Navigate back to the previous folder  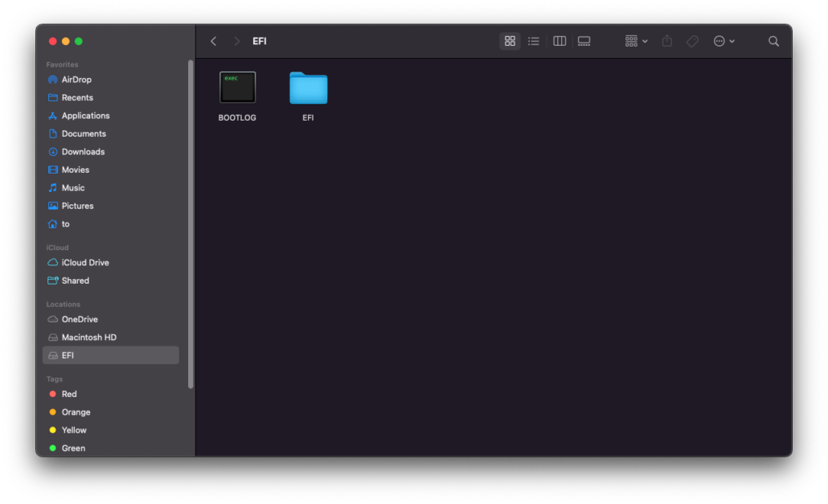[213, 41]
